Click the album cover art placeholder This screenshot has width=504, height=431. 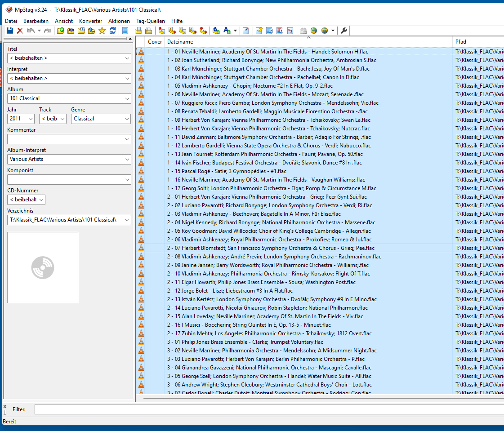[x=43, y=267]
